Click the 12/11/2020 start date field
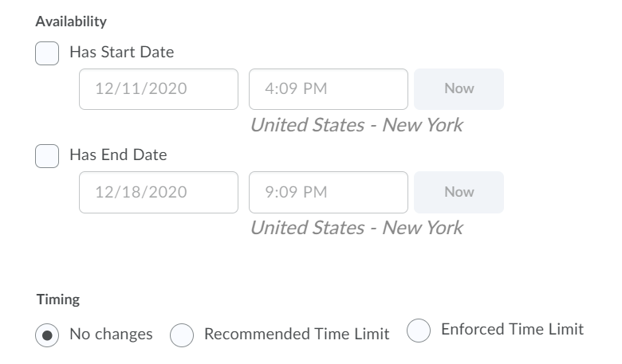 (158, 88)
